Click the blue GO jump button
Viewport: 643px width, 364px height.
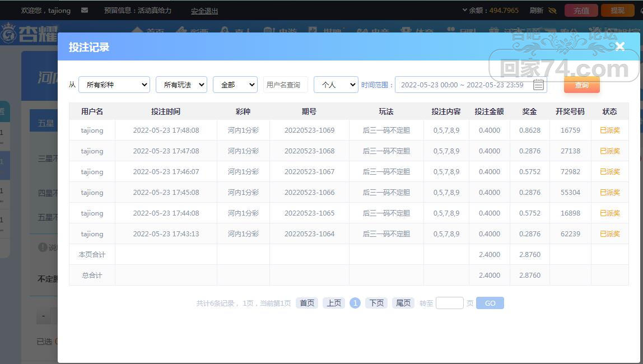tap(490, 303)
